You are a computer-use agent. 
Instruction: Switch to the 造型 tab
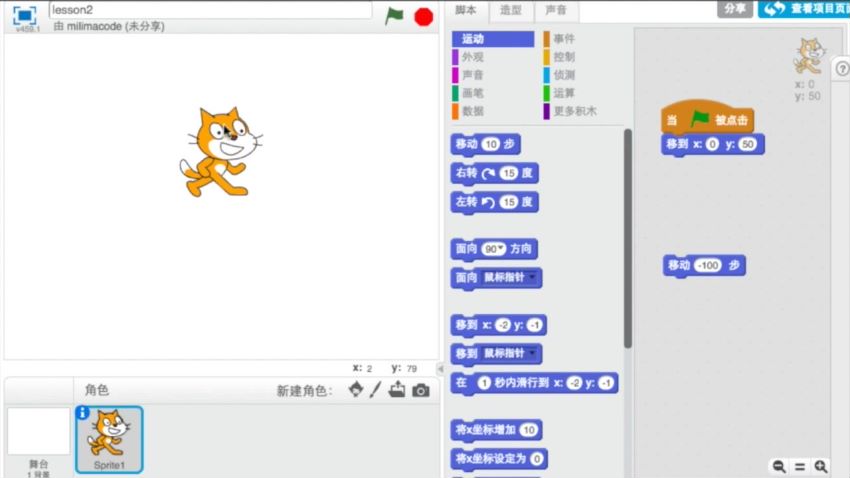511,10
